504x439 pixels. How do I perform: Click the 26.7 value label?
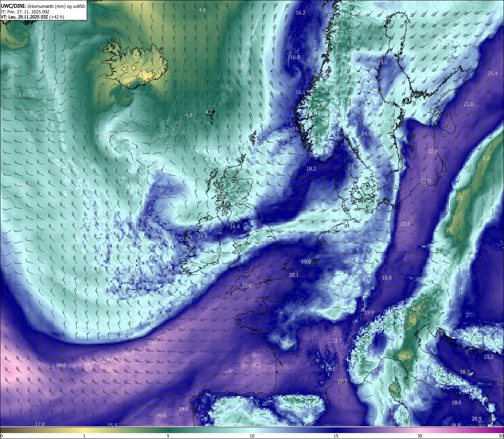pyautogui.click(x=256, y=365)
